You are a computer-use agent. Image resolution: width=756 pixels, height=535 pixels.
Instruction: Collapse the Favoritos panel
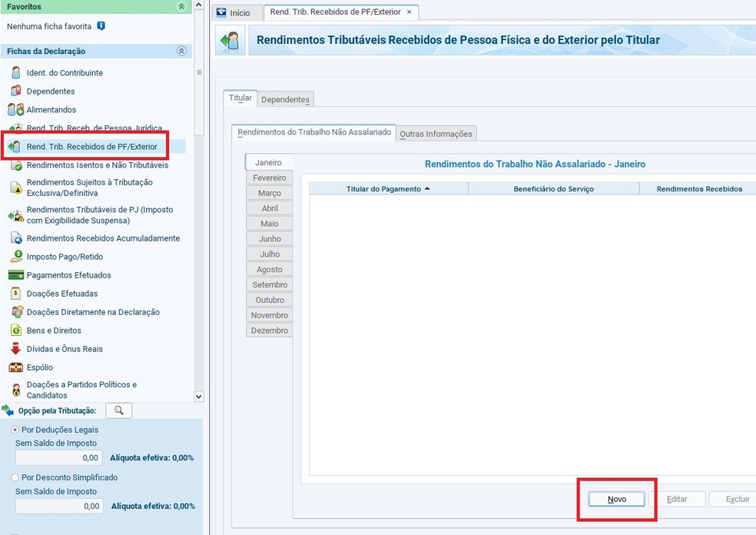[x=181, y=7]
